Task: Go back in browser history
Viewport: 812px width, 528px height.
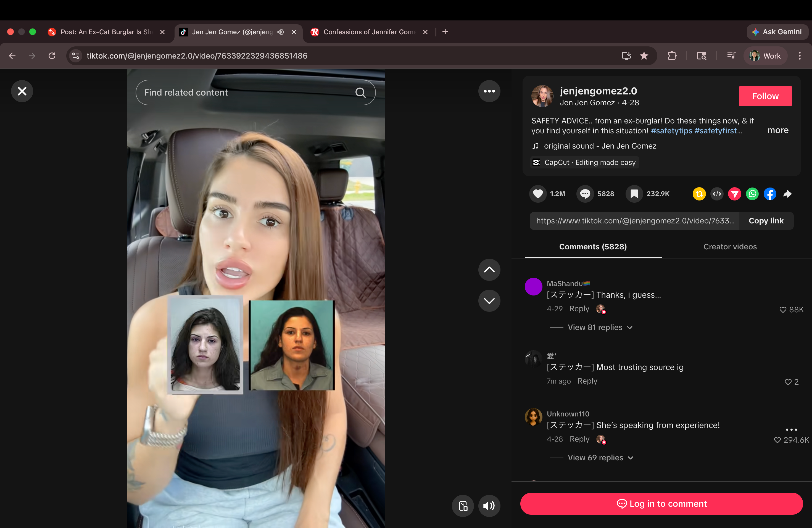Action: click(12, 56)
